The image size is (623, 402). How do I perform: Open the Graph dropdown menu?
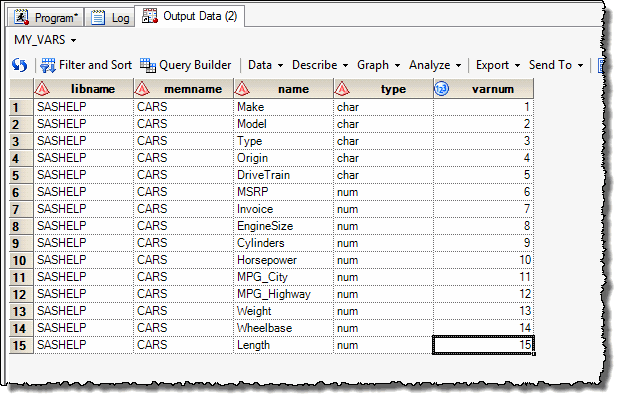tap(378, 65)
